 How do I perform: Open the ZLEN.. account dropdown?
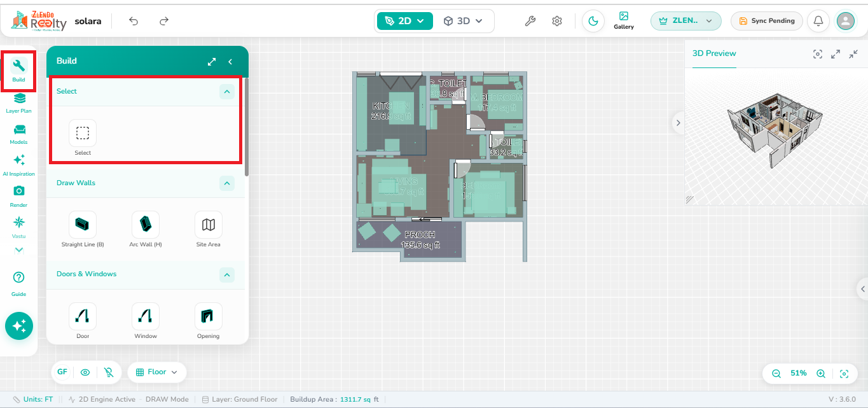(686, 21)
